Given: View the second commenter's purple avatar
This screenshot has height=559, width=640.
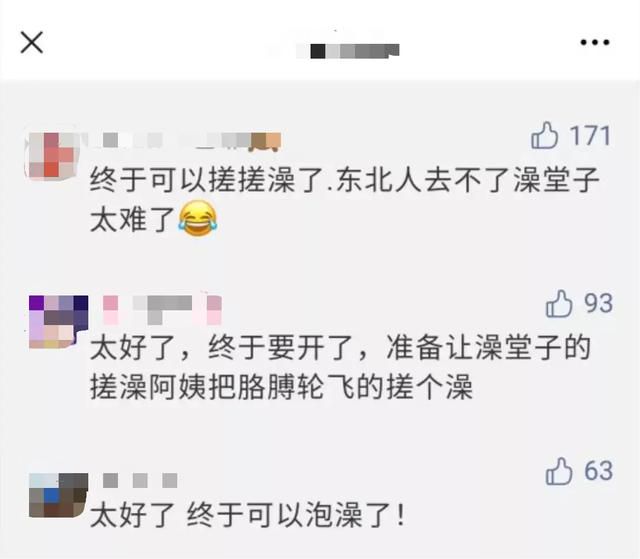Looking at the screenshot, I should pyautogui.click(x=59, y=322).
